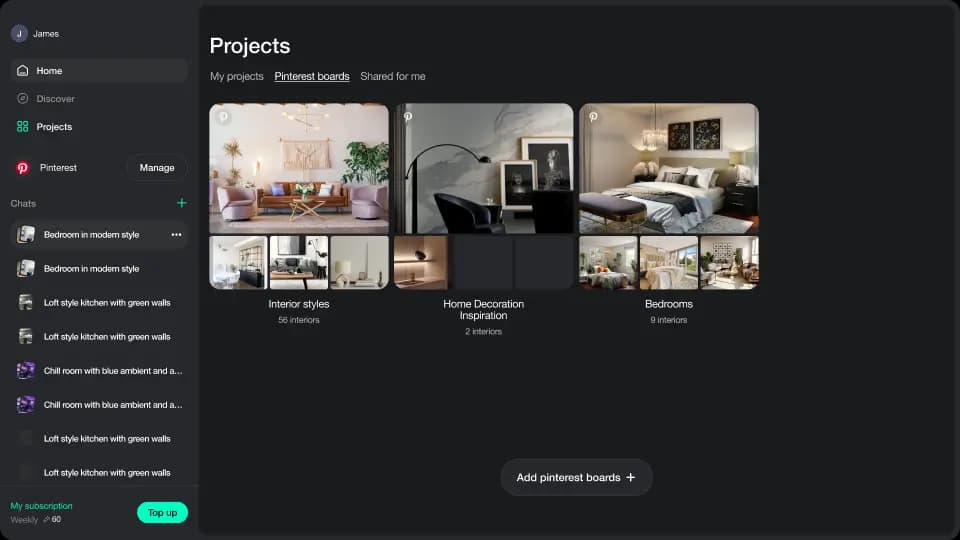The width and height of the screenshot is (960, 540).
Task: Click the first Loft kitchen chat thumbnail icon
Action: pos(26,303)
